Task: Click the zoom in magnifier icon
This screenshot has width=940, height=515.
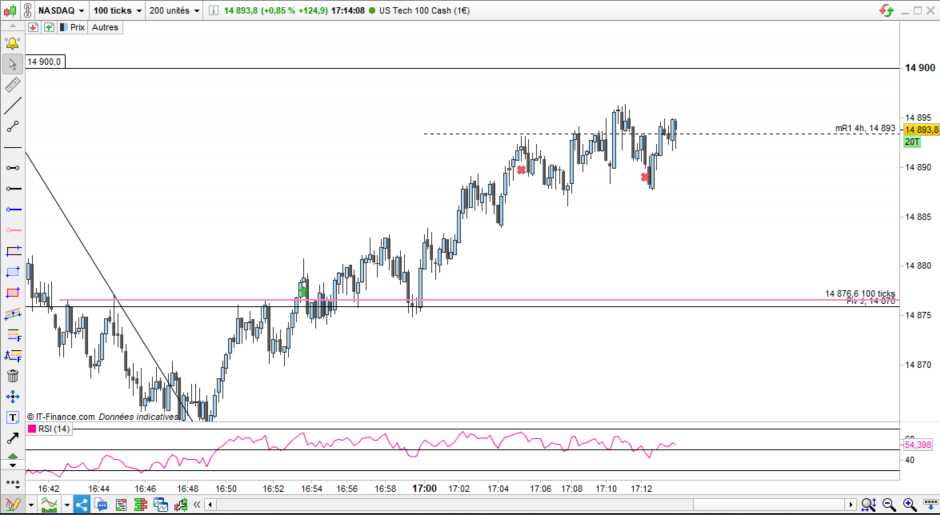Action: click(909, 504)
